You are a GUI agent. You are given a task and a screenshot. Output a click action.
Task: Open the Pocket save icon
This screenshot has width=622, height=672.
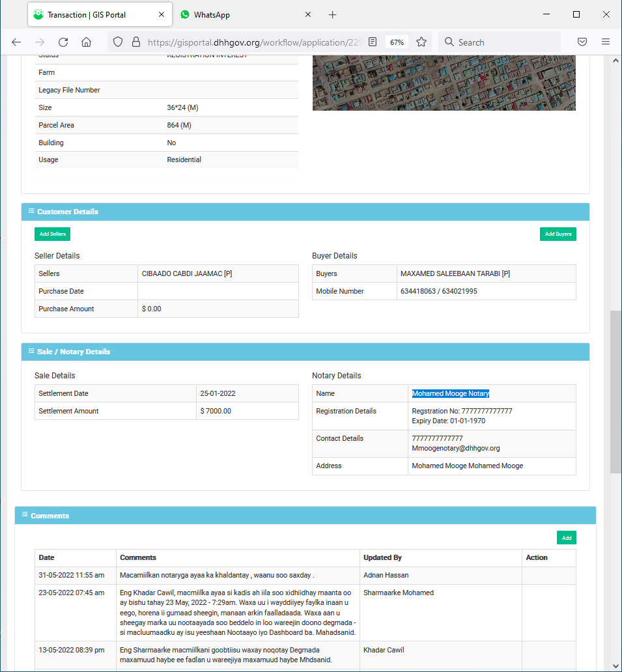(x=582, y=42)
